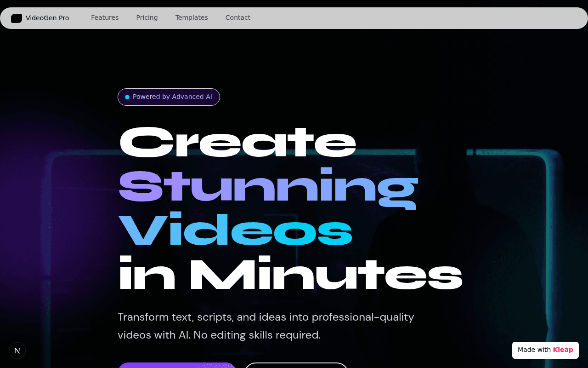Viewport: 588px width, 368px height.
Task: Click the Made with Kleap badge
Action: point(545,350)
